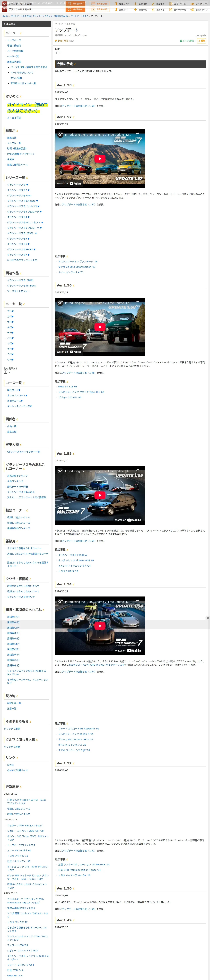Screen dimensions: 210x980
Task: Click the edit pencil beside シリーズ一覧 heading
Action: click(x=27, y=178)
